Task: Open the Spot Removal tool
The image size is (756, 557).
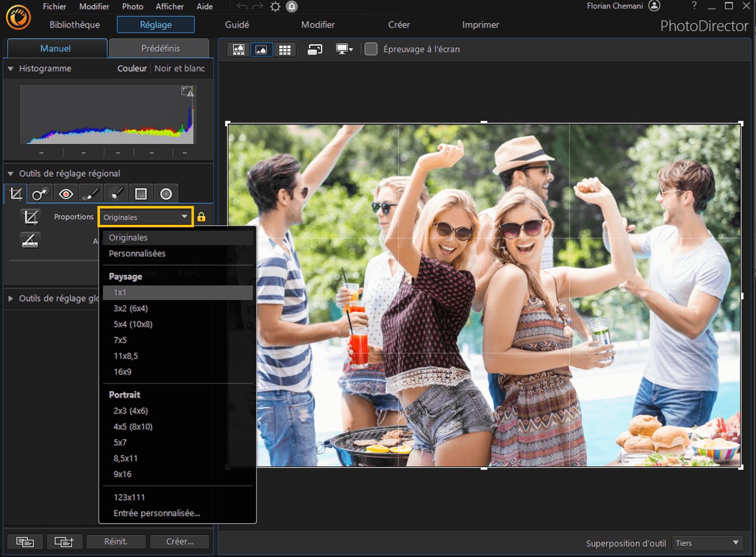Action: (40, 193)
